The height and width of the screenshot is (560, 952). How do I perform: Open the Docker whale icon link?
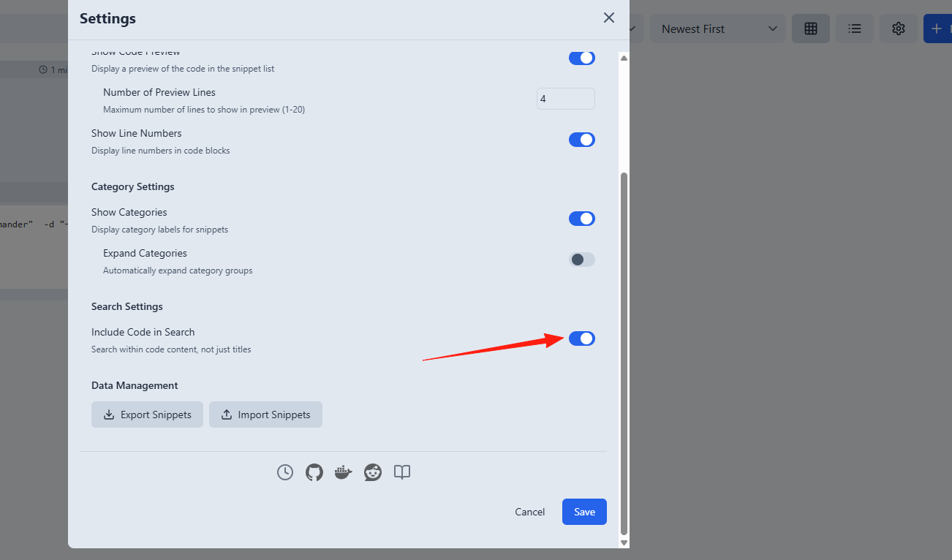344,472
